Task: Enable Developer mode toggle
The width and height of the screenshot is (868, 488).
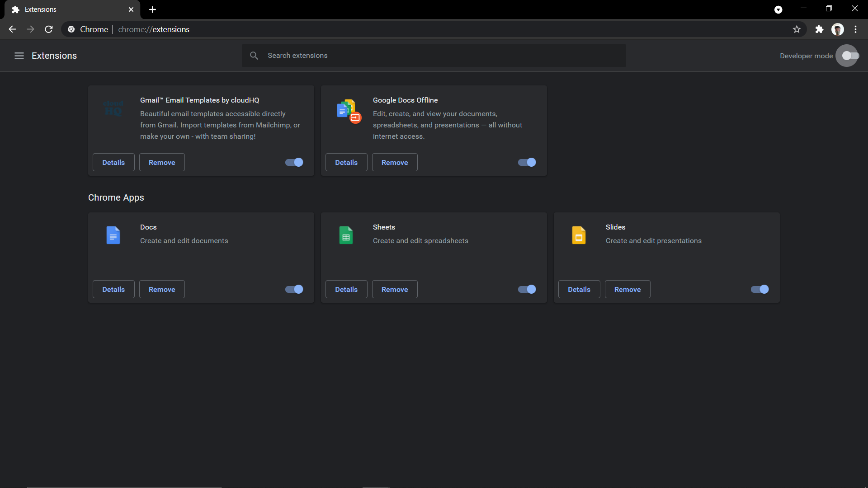Action: (850, 56)
